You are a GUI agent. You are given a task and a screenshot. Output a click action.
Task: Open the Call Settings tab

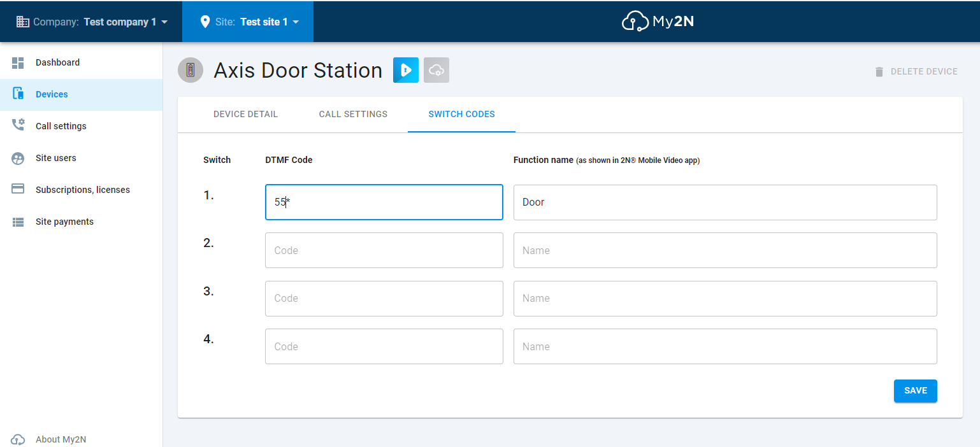point(352,114)
